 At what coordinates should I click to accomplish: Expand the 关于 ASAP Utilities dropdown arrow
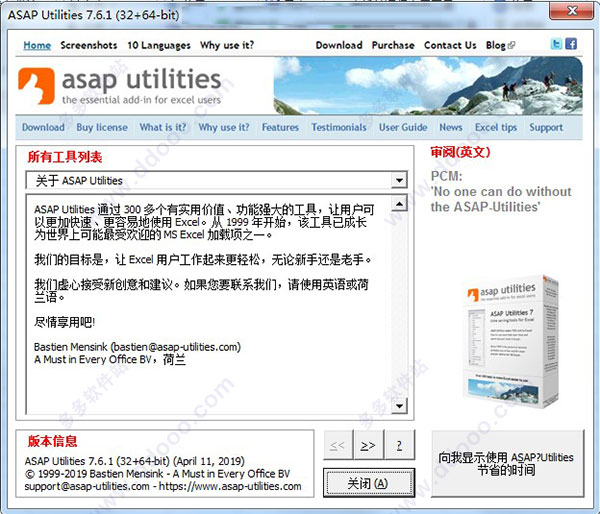tap(399, 180)
